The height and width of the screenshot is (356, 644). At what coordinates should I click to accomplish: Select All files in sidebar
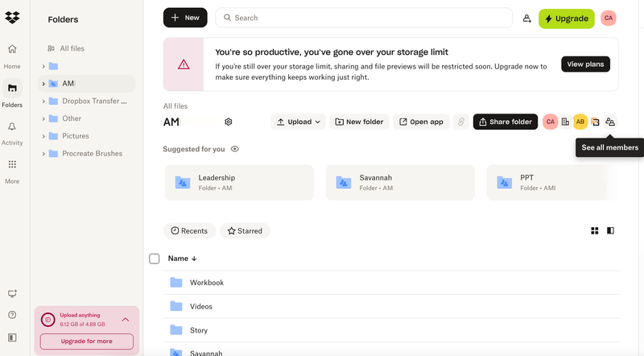tap(72, 48)
